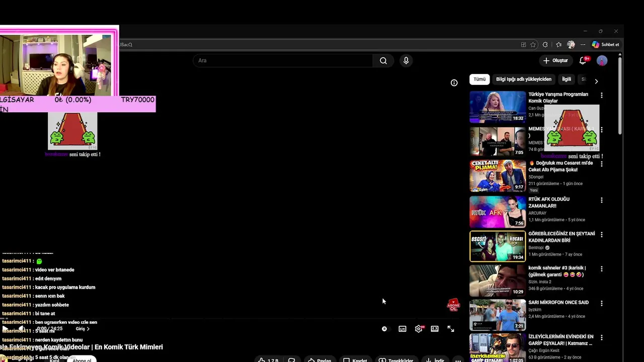Click the Kaydet save button
This screenshot has width=644, height=362.
pyautogui.click(x=355, y=360)
